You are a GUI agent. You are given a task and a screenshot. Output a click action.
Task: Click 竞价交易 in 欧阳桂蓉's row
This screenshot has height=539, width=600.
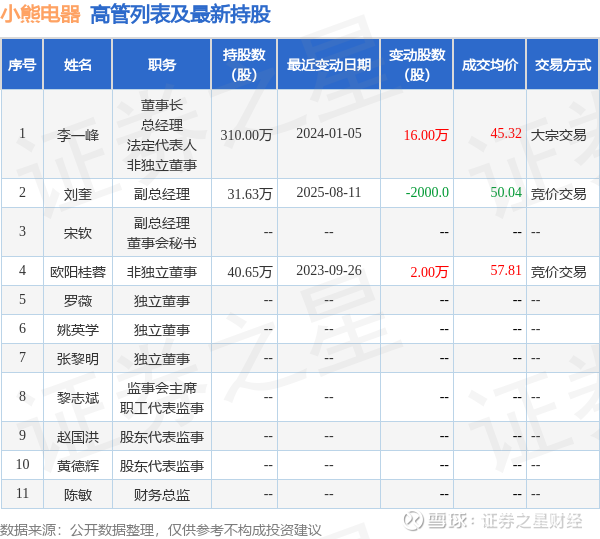(x=558, y=272)
